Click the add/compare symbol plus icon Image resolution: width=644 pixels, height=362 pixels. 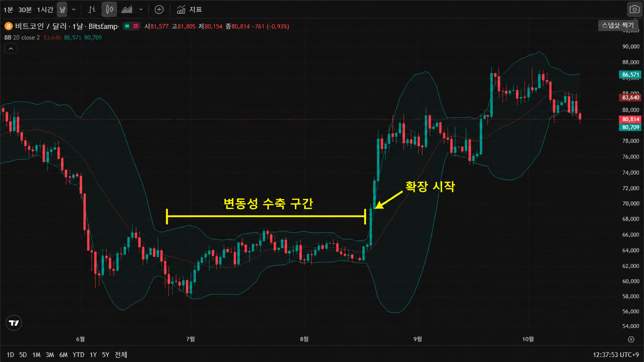[159, 9]
